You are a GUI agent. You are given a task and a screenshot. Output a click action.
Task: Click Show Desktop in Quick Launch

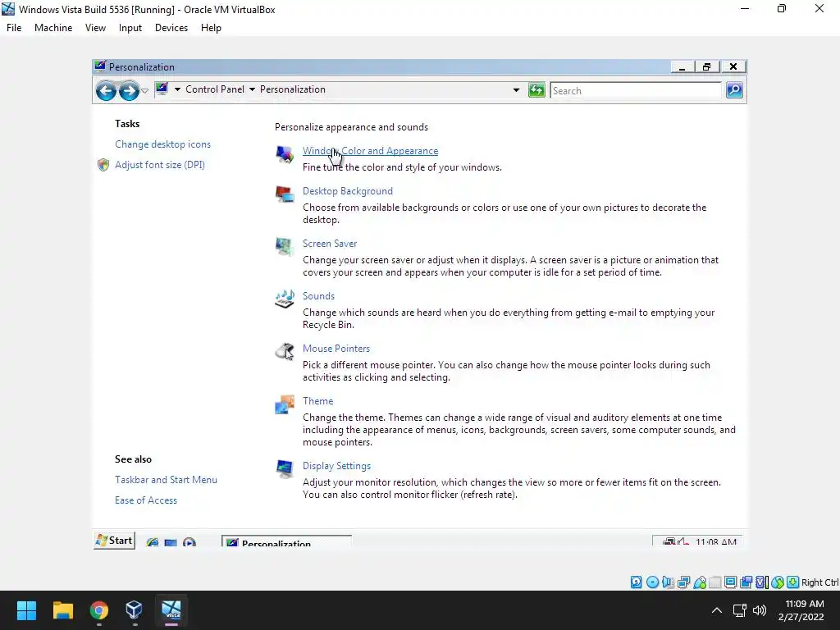pos(171,543)
